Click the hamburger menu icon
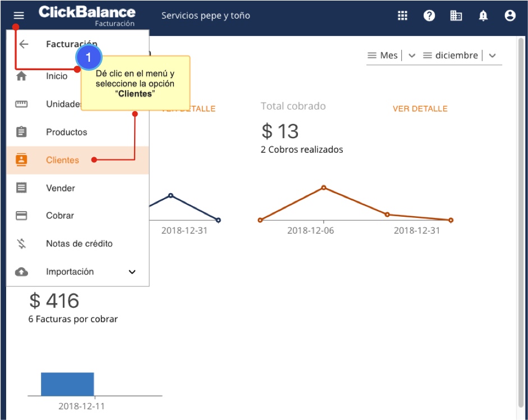 coord(19,16)
